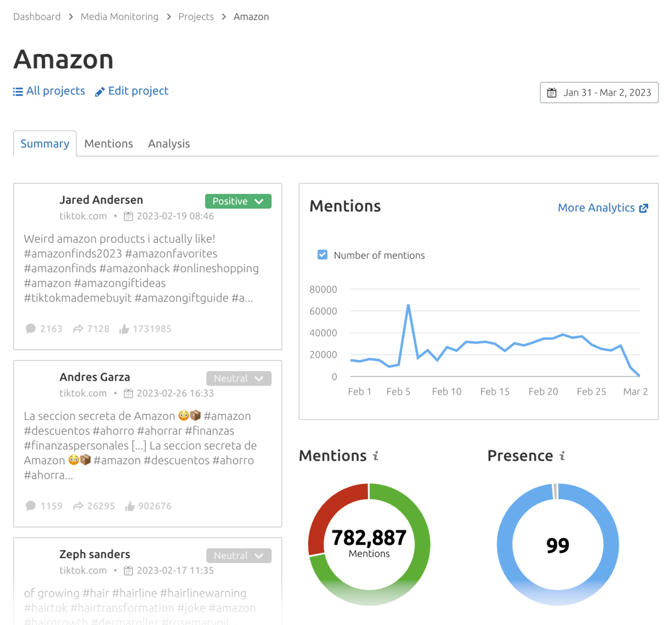Switch to the Analysis tab
672x625 pixels.
(x=168, y=143)
